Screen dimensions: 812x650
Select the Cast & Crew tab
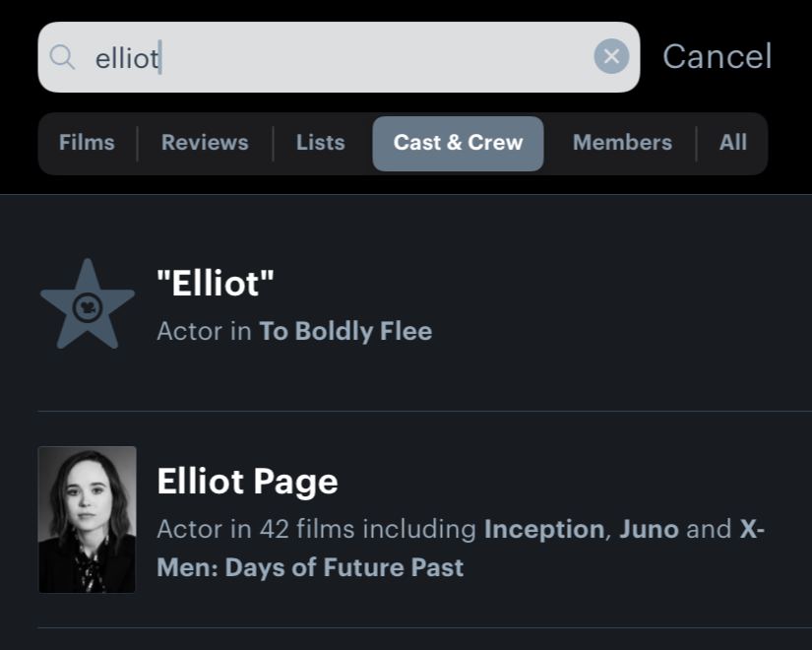tap(458, 143)
